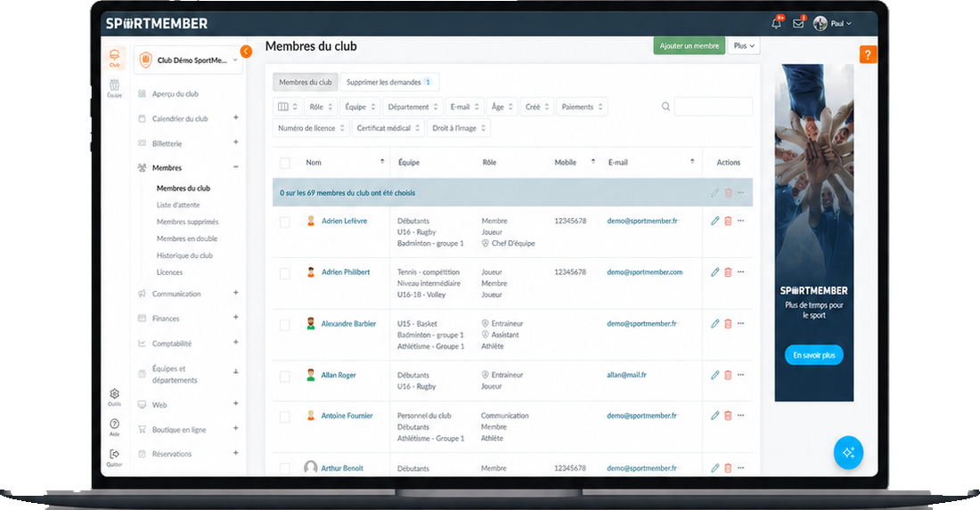This screenshot has height=510, width=980.
Task: Click En savoir plus ad button
Action: [813, 354]
